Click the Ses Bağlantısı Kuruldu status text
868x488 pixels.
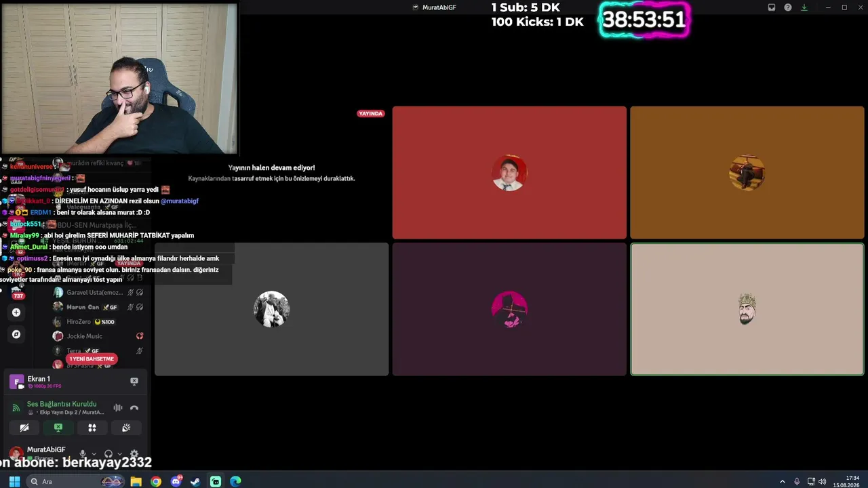pos(62,404)
